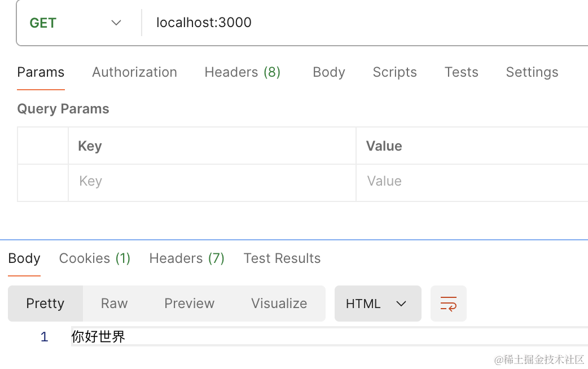Open the response Headers (7) tab
588x369 pixels.
coord(187,258)
